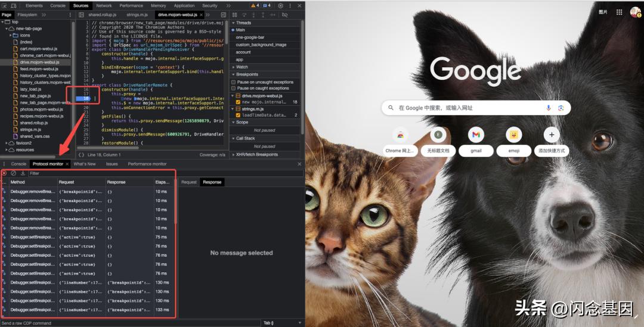
Task: Uncheck the loadTimeData.data breakpoint
Action: tap(238, 116)
